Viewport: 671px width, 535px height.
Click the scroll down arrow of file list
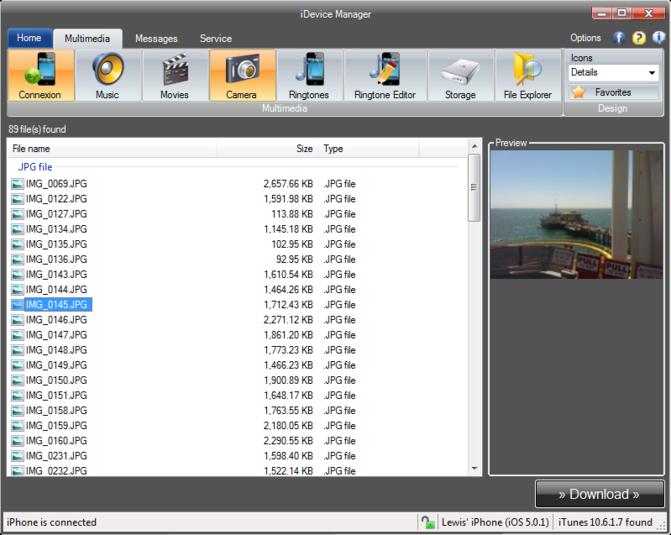tap(474, 468)
